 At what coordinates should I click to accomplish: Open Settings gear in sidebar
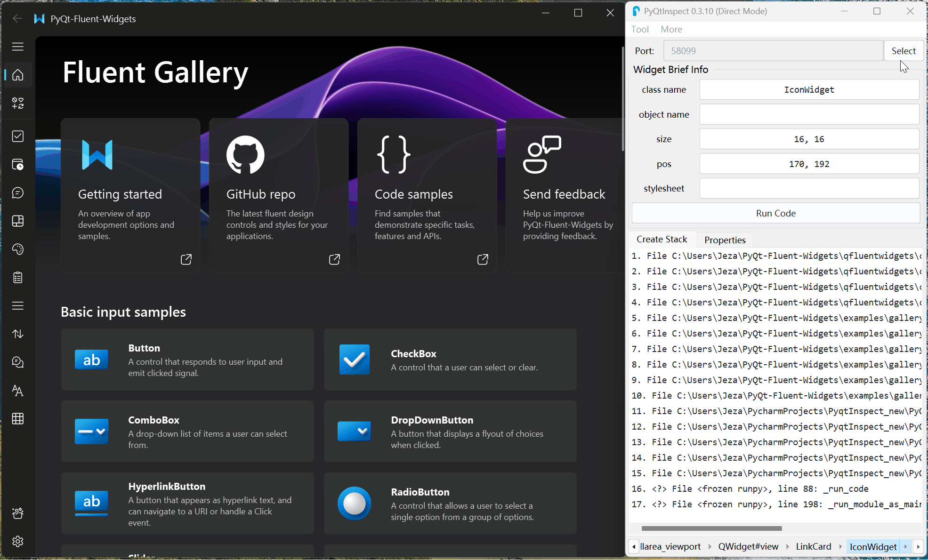(18, 541)
